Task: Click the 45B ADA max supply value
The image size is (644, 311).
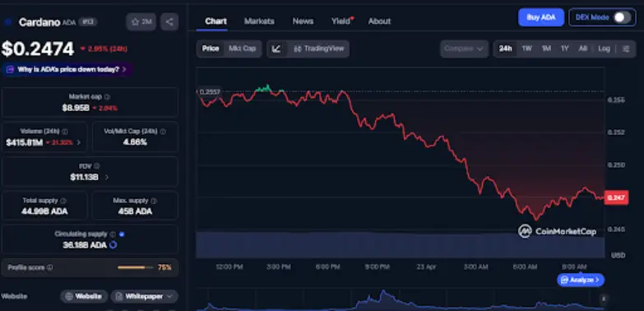Action: pos(135,211)
